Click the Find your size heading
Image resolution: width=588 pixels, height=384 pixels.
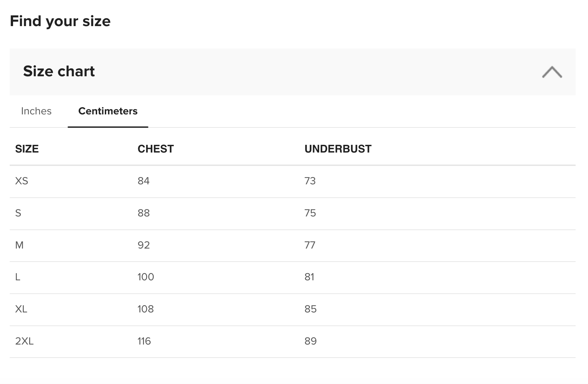coord(60,21)
